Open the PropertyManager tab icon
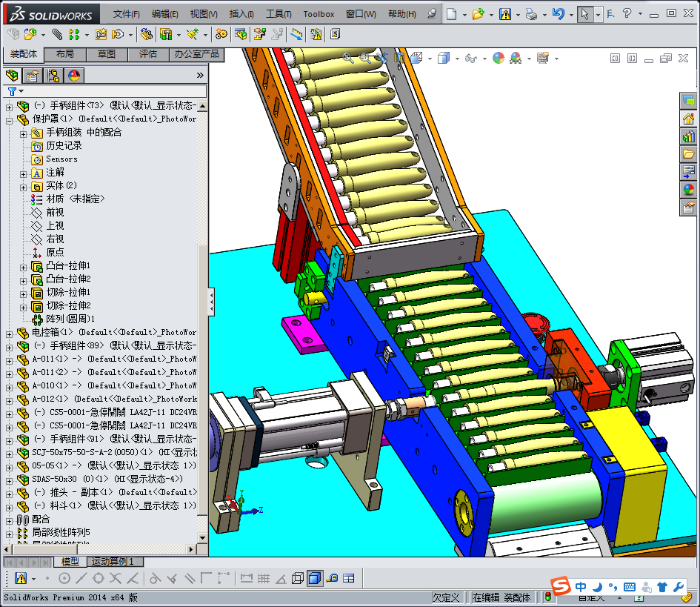 (x=32, y=76)
